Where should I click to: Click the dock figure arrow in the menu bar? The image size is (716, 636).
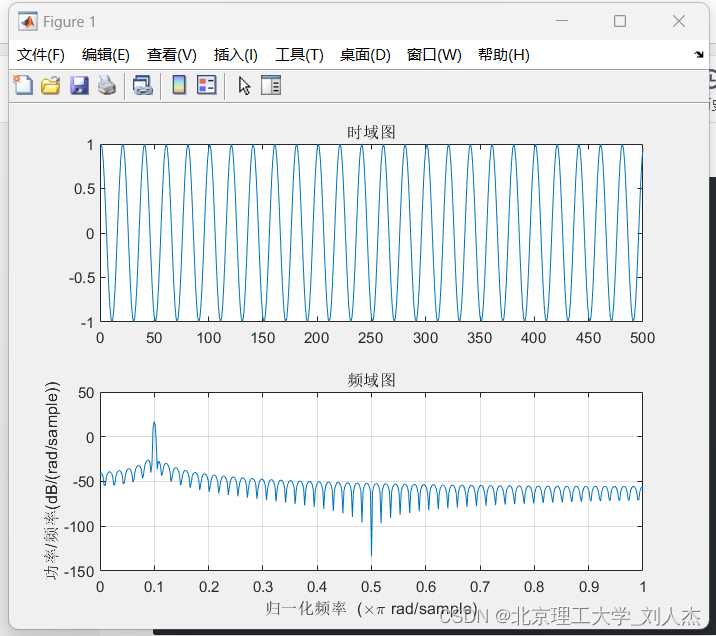tap(699, 55)
